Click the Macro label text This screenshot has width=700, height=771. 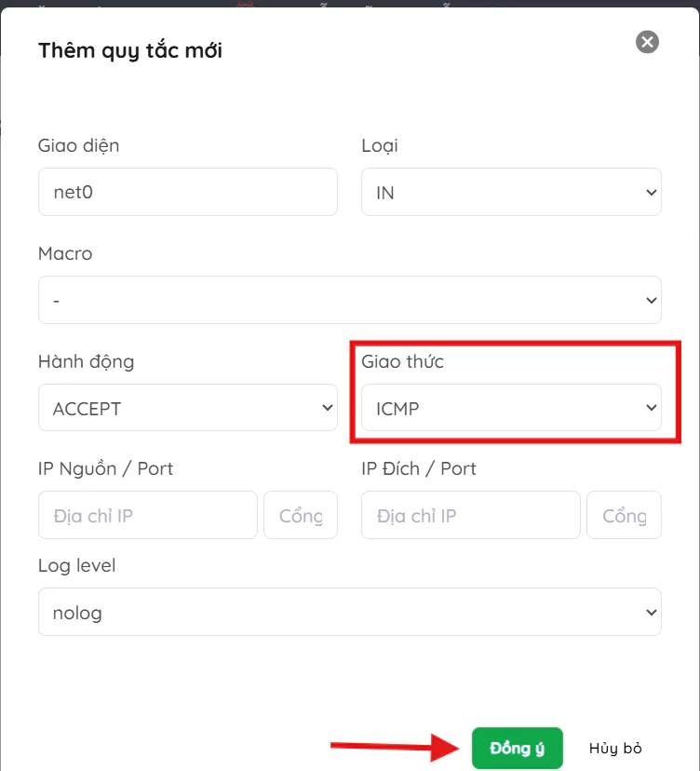[x=65, y=253]
